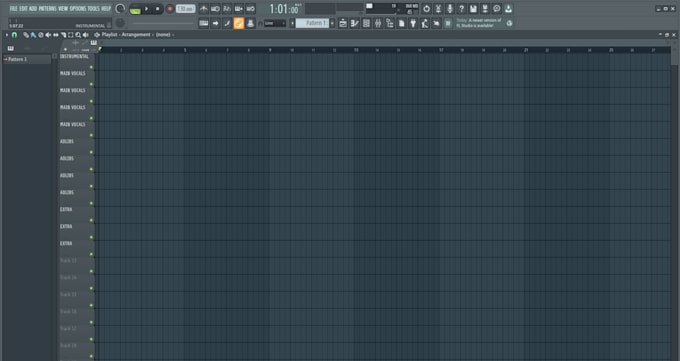Select the playlist Slip tool
Image resolution: width=680 pixels, height=361 pixels.
coord(56,35)
